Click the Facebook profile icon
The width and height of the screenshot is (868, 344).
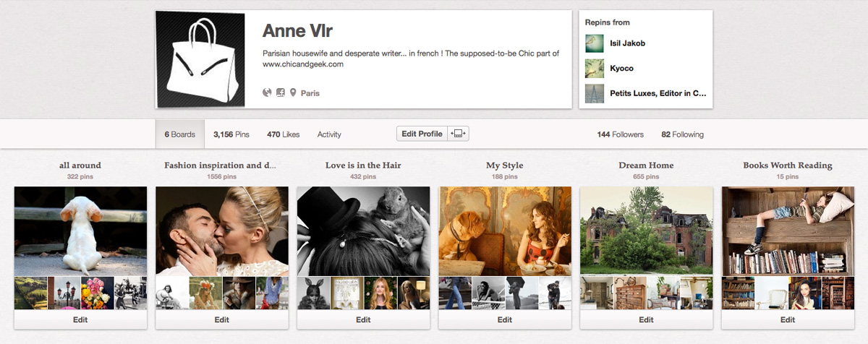(281, 93)
